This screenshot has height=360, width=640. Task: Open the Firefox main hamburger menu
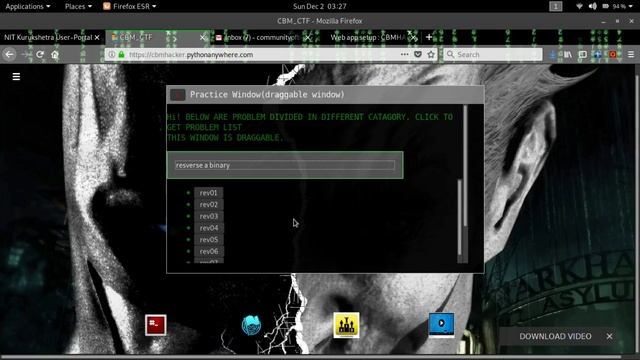(x=631, y=54)
